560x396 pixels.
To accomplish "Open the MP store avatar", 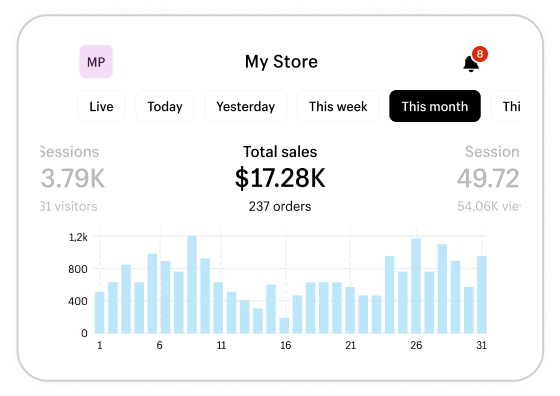I will [x=96, y=61].
